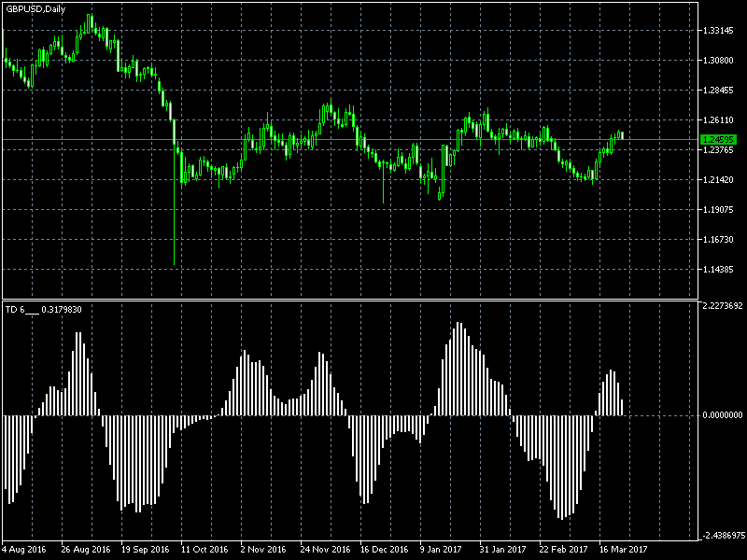
Task: Click the 1.26110 price axis label
Action: click(718, 120)
